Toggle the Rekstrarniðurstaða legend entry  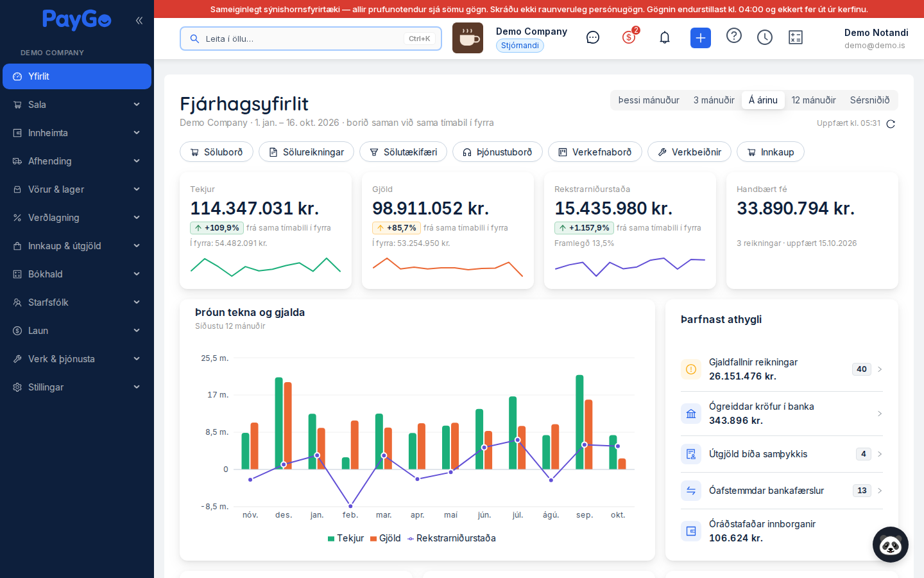(x=451, y=538)
